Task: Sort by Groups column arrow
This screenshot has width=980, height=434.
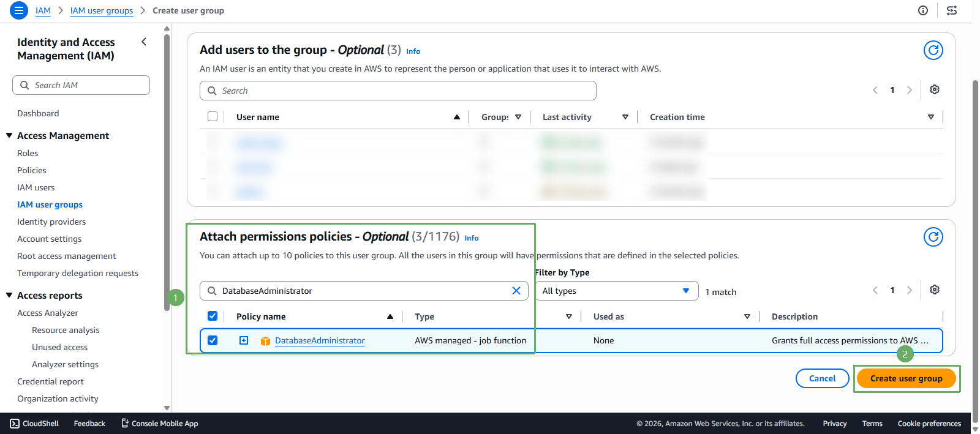Action: point(518,117)
